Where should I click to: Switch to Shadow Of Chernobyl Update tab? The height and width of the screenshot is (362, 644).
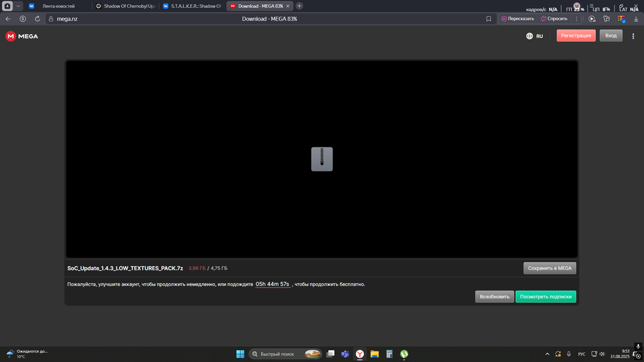124,6
